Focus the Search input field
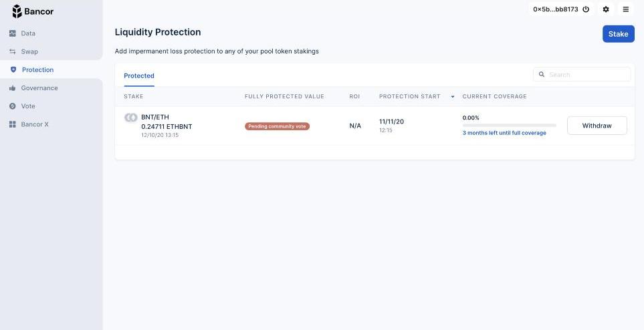The image size is (644, 330). [x=582, y=74]
